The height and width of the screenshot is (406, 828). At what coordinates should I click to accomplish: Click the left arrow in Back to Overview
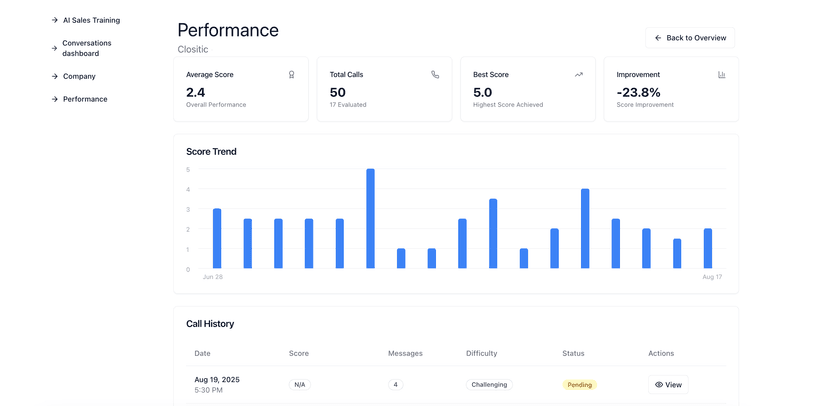coord(658,38)
